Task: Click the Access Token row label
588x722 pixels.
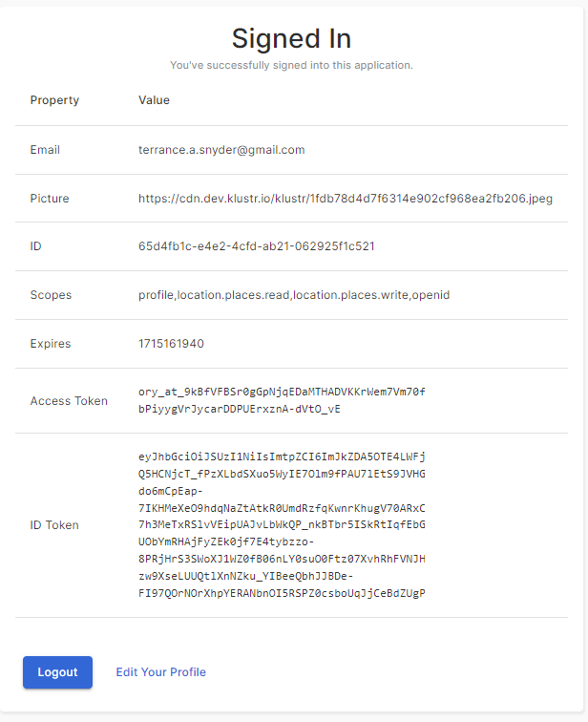Action: [70, 401]
